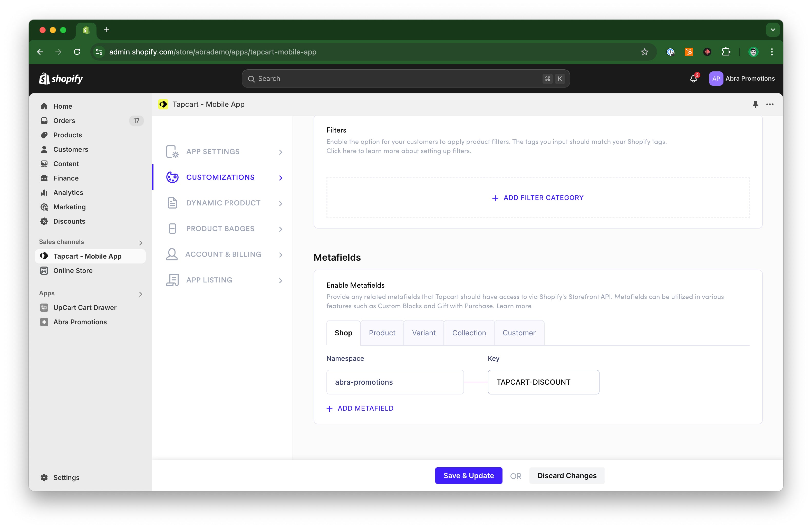Focus the Namespace field abra-promotions
The image size is (812, 529).
(395, 382)
